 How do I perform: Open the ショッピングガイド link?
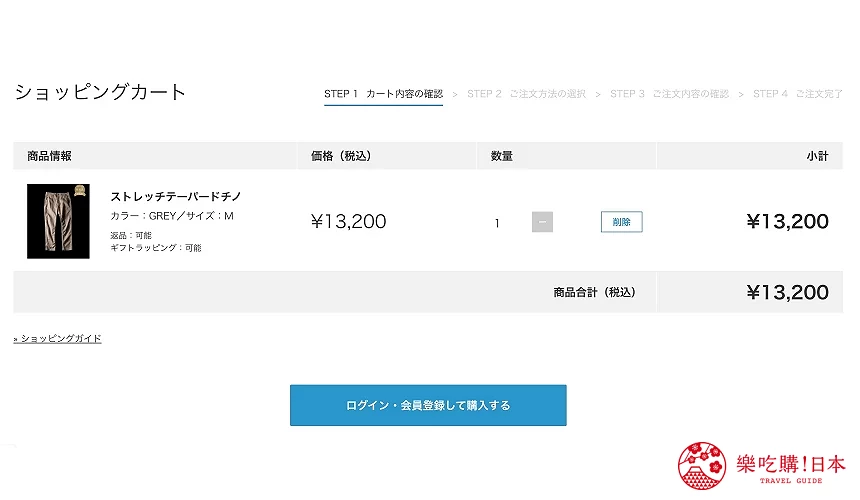[58, 338]
